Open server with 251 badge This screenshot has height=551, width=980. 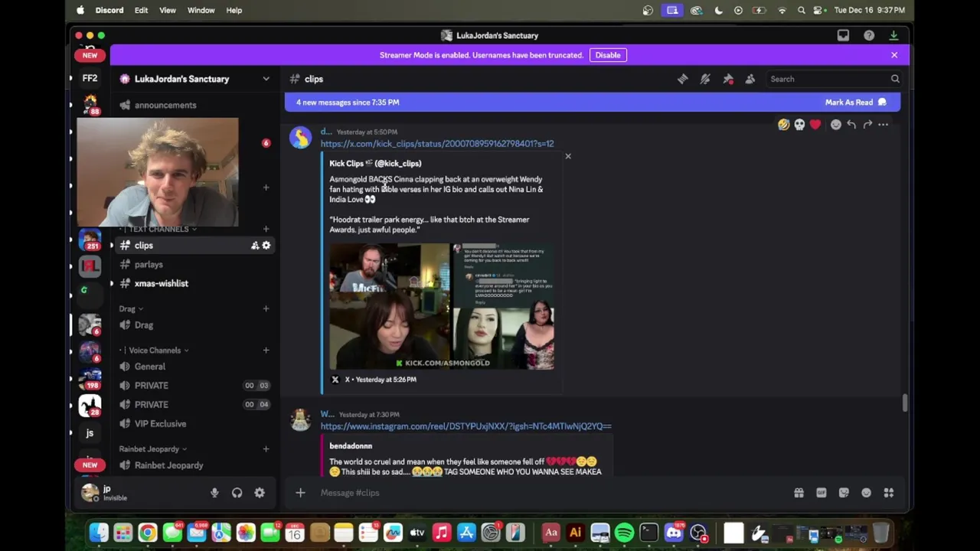[x=90, y=240]
